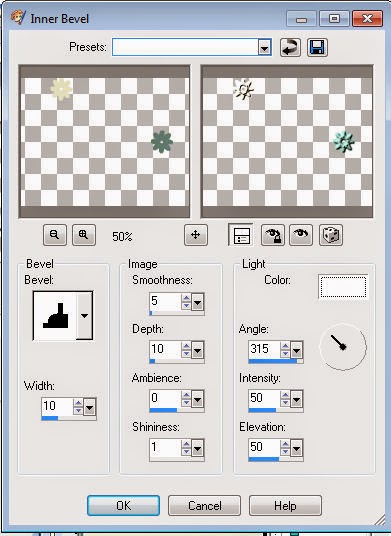Image resolution: width=391 pixels, height=536 pixels.
Task: Click the Reset to Default arrow icon
Action: 290,47
